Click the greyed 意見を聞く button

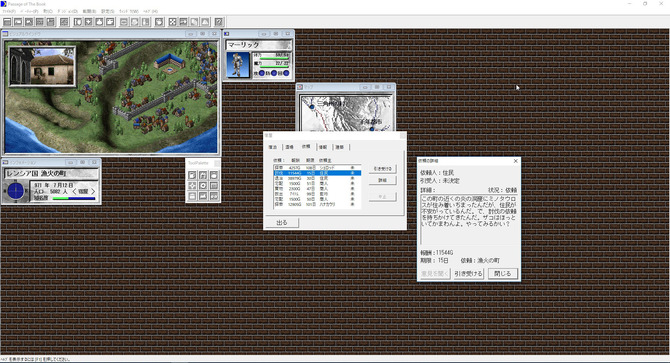435,274
